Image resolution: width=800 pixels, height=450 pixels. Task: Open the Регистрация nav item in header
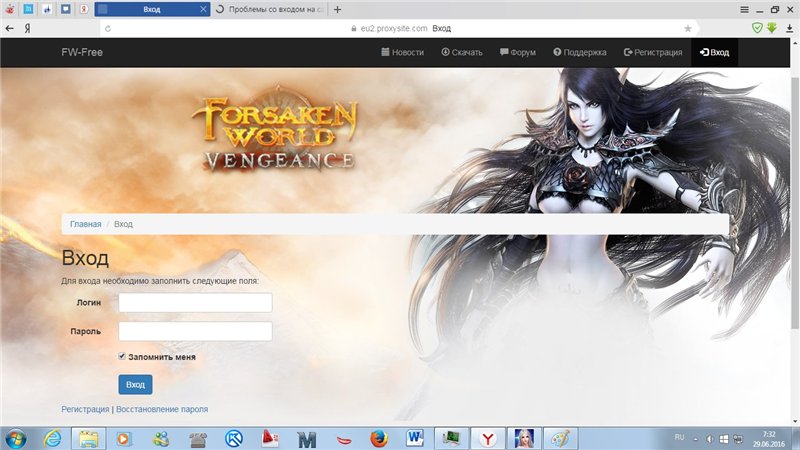[653, 52]
